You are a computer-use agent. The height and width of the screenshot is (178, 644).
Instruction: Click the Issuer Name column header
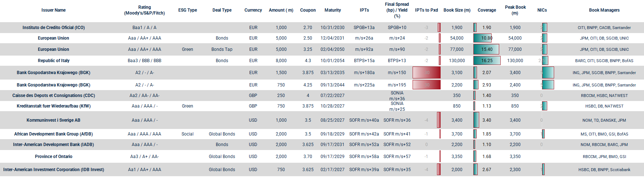coord(53,10)
